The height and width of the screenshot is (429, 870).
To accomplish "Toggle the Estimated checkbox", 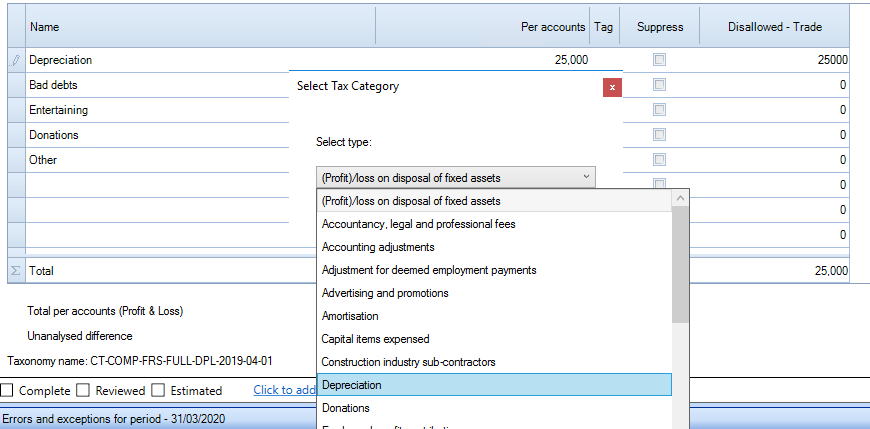I will (158, 391).
